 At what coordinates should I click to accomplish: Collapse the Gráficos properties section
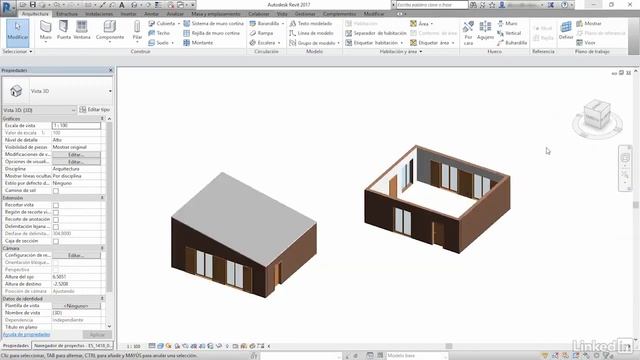pos(102,118)
